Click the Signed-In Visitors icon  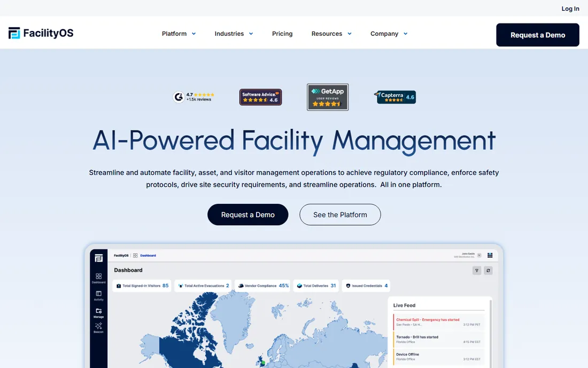coord(119,286)
